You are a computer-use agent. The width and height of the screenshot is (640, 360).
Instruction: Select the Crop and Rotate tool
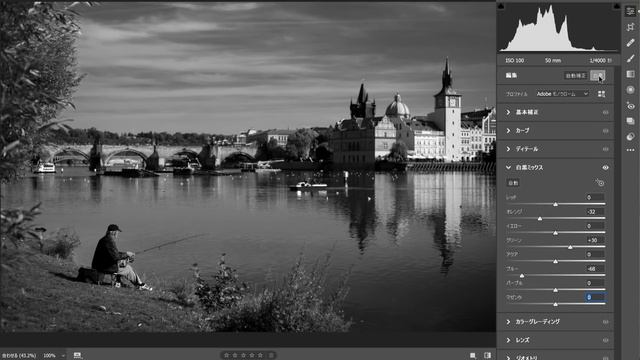pyautogui.click(x=631, y=27)
